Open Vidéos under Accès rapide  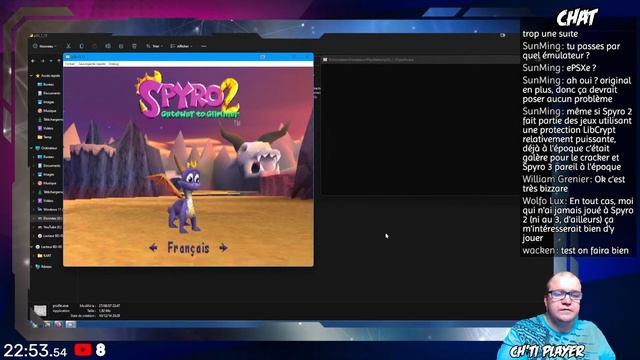(x=46, y=128)
